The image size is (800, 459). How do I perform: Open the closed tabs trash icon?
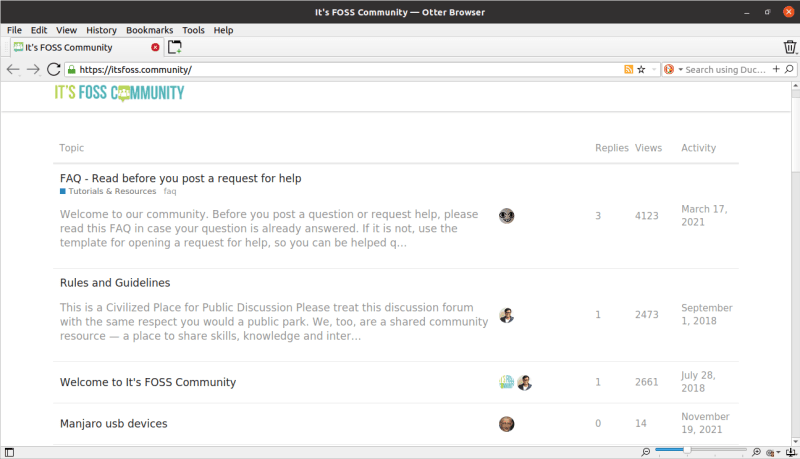coord(790,47)
